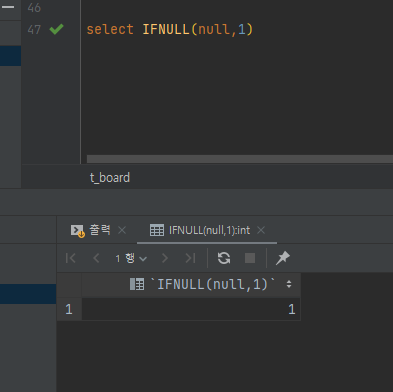Stop the running query

tap(250, 258)
